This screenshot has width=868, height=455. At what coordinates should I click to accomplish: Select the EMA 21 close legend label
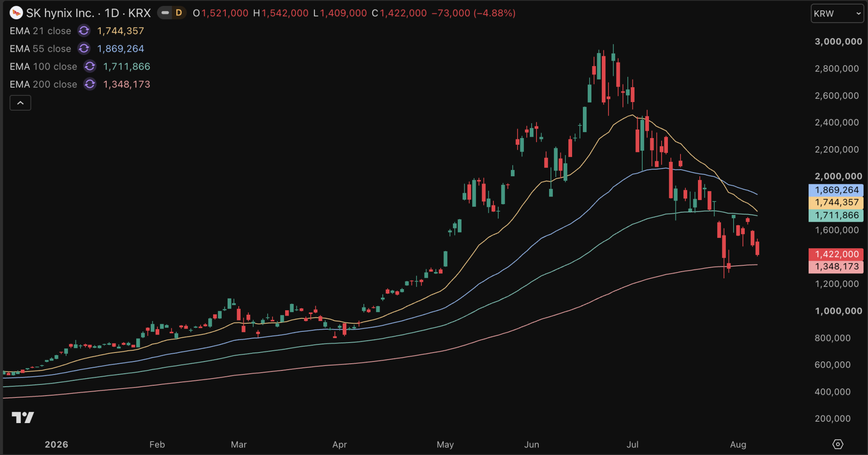click(x=40, y=31)
